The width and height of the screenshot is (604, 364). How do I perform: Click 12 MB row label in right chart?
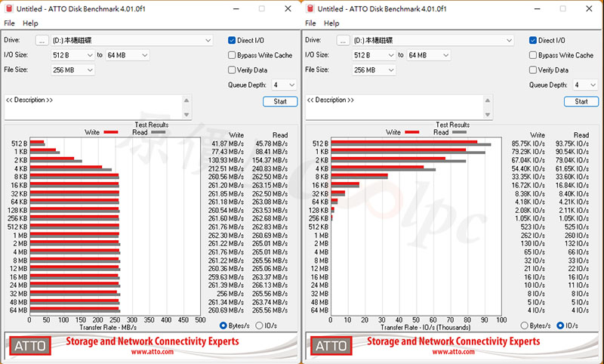click(319, 269)
